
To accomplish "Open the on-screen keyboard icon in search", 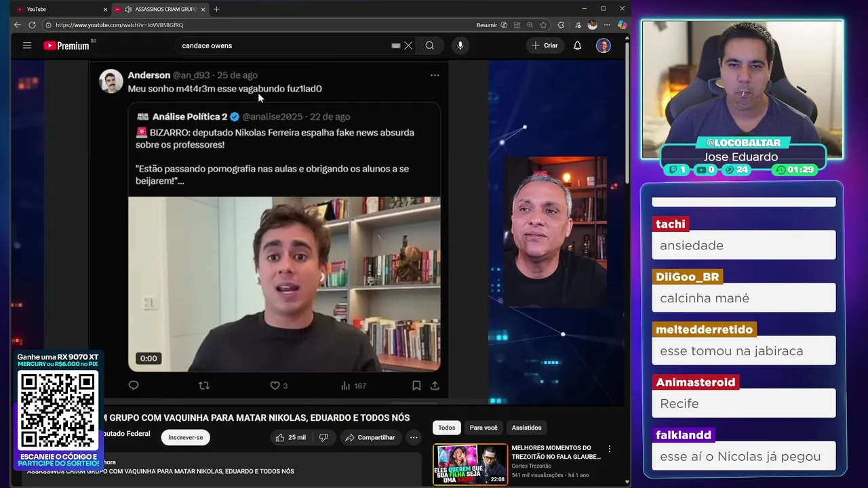I will (396, 45).
